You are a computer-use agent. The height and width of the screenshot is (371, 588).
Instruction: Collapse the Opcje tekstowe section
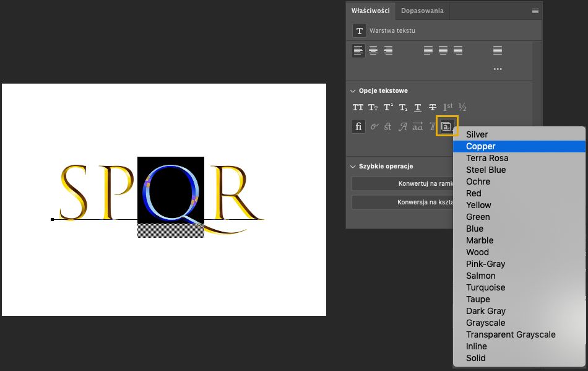click(x=353, y=91)
